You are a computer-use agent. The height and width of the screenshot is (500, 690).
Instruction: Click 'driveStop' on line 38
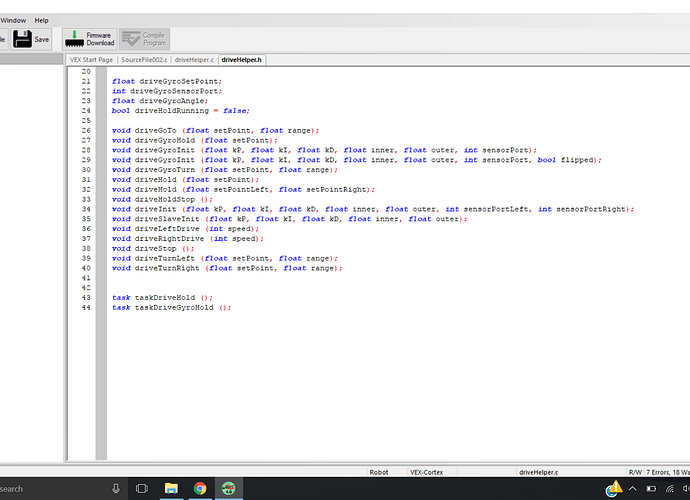point(155,249)
